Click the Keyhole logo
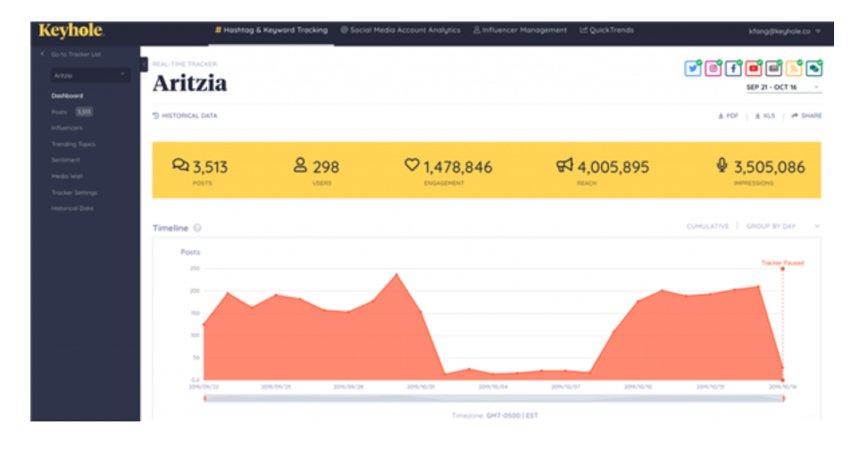Viewport: 868px width, 450px height. (71, 31)
